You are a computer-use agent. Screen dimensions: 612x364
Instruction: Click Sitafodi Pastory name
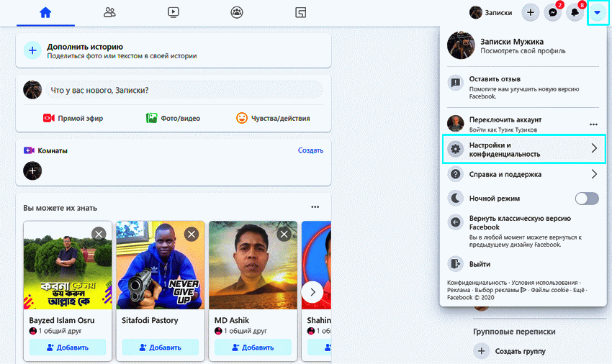point(150,320)
